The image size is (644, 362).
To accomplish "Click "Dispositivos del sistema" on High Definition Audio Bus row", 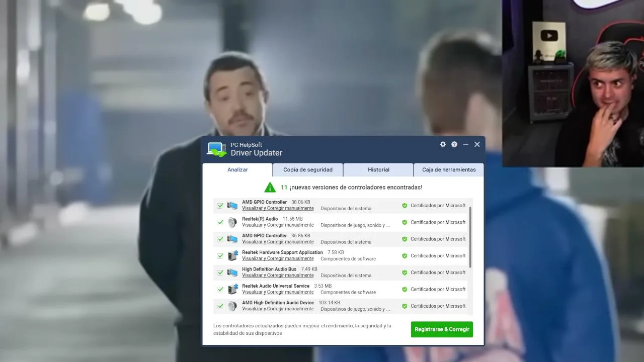I will coord(346,276).
